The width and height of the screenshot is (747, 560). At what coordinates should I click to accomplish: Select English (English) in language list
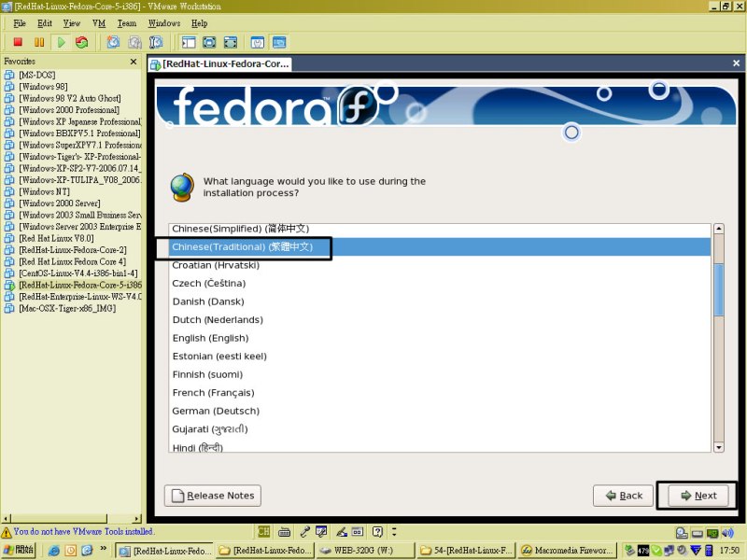tap(440, 338)
